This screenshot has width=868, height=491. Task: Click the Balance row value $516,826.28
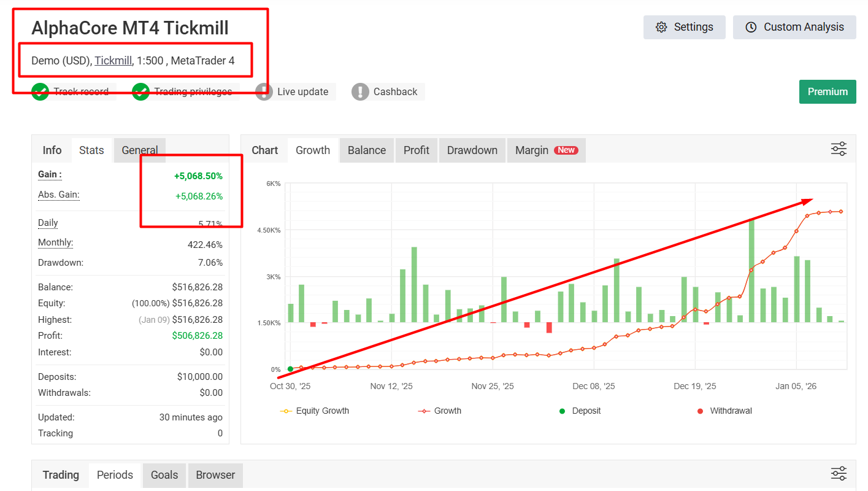pyautogui.click(x=198, y=287)
